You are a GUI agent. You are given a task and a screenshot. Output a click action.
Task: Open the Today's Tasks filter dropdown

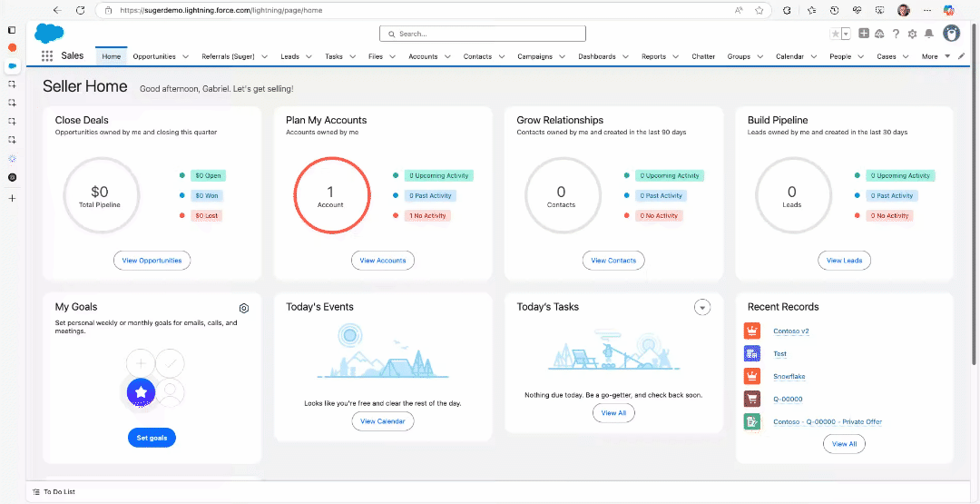click(702, 307)
